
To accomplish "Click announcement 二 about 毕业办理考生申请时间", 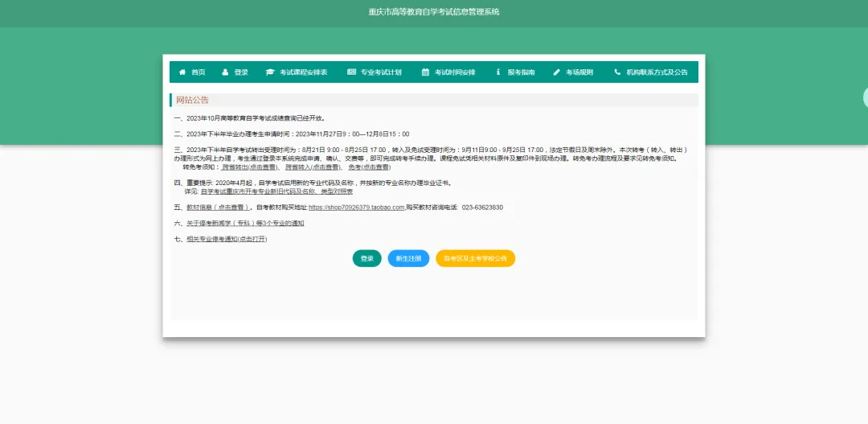I will (292, 134).
